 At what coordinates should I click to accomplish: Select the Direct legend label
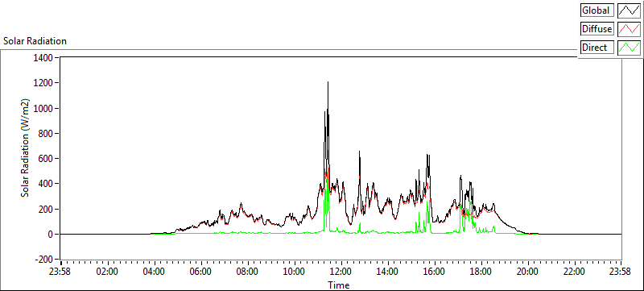(x=597, y=48)
